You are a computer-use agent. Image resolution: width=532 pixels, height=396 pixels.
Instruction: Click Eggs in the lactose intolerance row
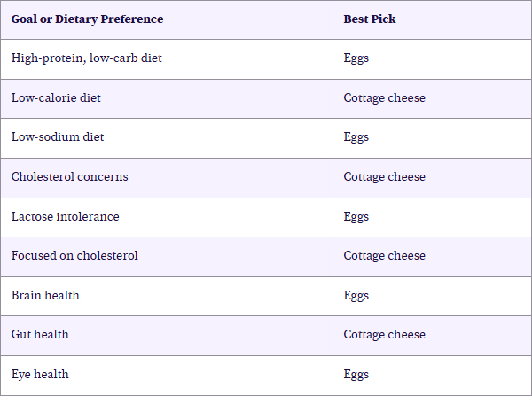[x=356, y=216]
